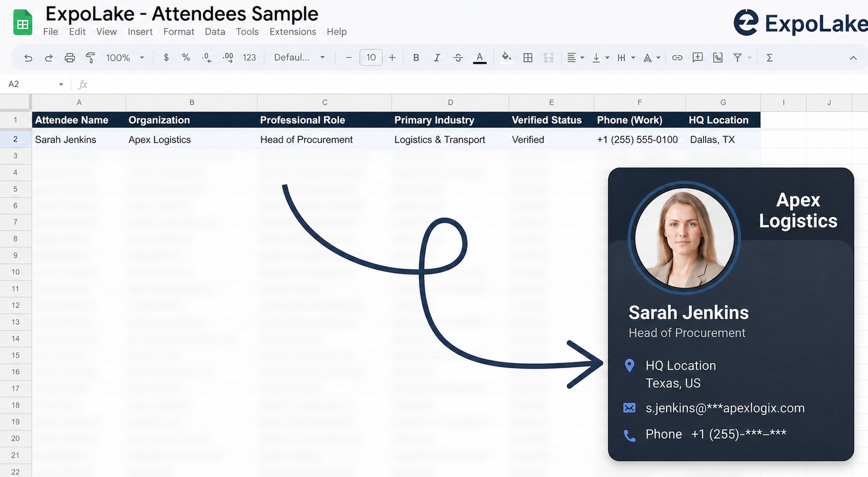Open text wrapping dropdown
Viewport: 868px width, 477px height.
pyautogui.click(x=626, y=57)
